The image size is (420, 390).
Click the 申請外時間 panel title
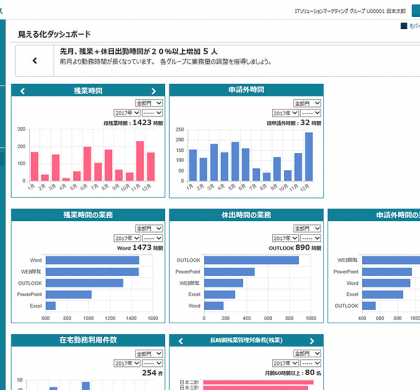tap(246, 90)
